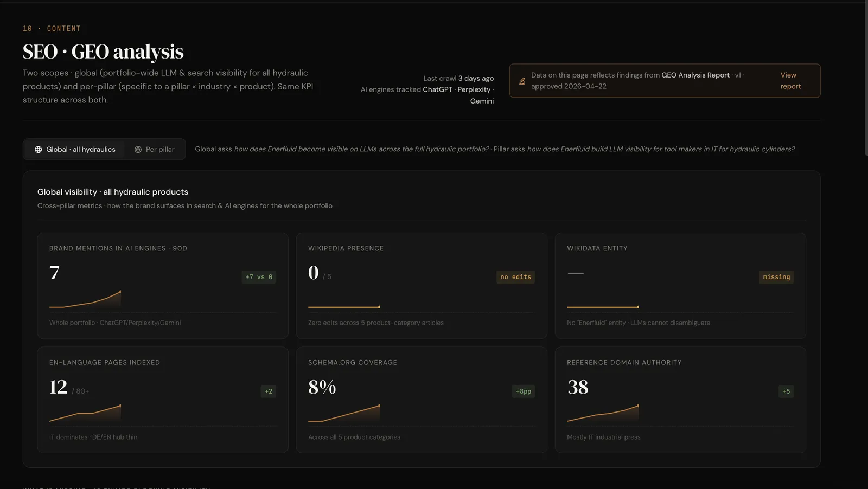Click the EN-LANGUAGE PAGES INDEXED heading
This screenshot has width=868, height=489.
(x=105, y=363)
